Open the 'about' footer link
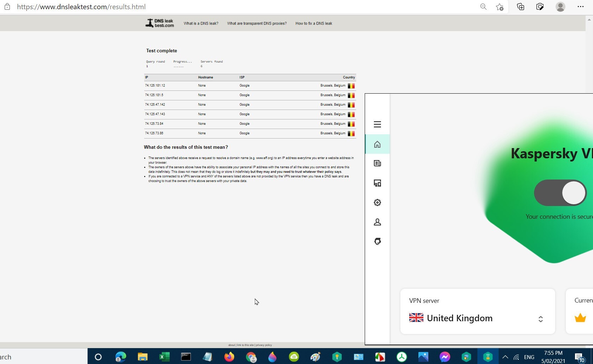 pyautogui.click(x=231, y=345)
